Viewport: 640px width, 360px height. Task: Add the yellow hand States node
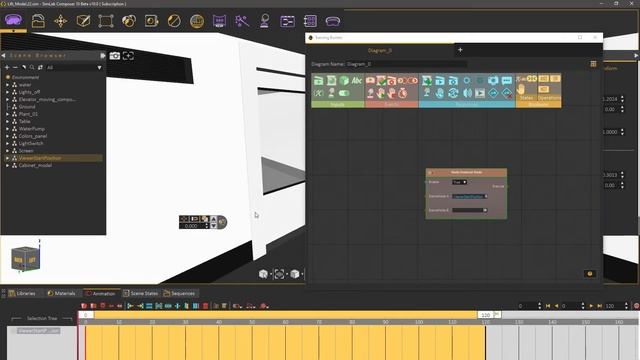[521, 89]
